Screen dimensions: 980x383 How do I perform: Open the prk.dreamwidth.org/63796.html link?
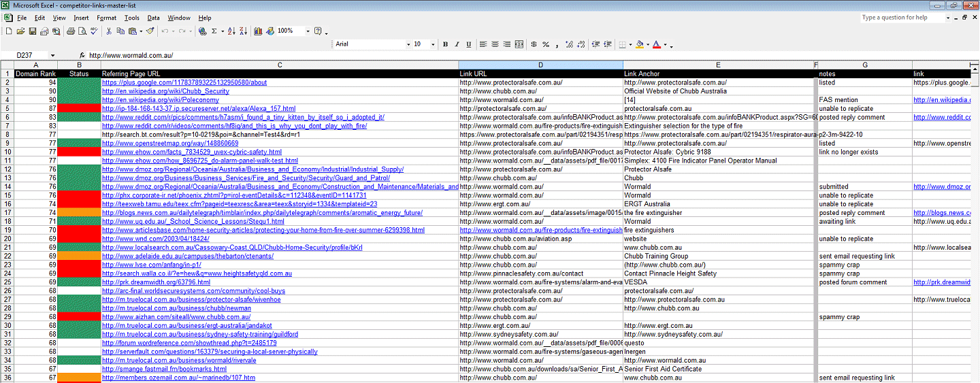pos(156,282)
